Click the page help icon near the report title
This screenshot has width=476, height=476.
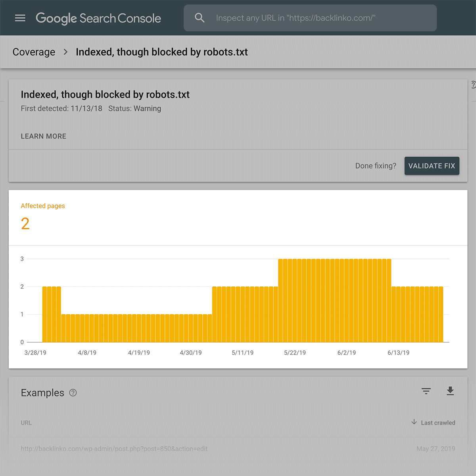click(473, 84)
